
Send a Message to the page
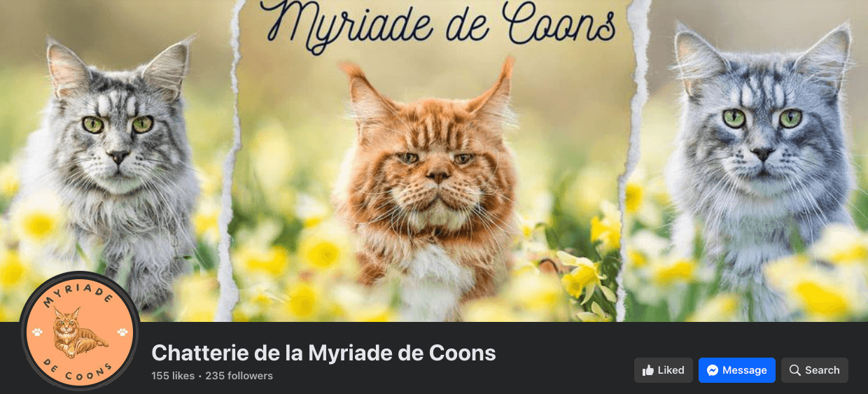[737, 370]
